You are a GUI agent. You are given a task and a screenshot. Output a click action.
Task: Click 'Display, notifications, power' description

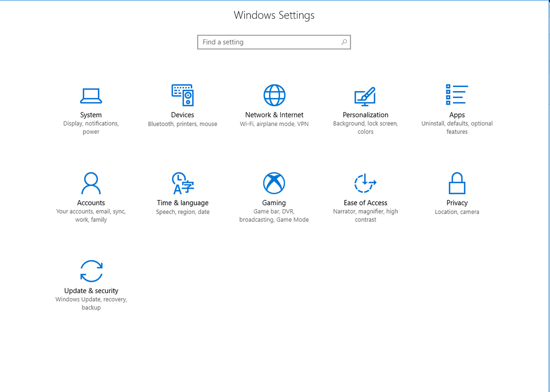click(x=91, y=127)
